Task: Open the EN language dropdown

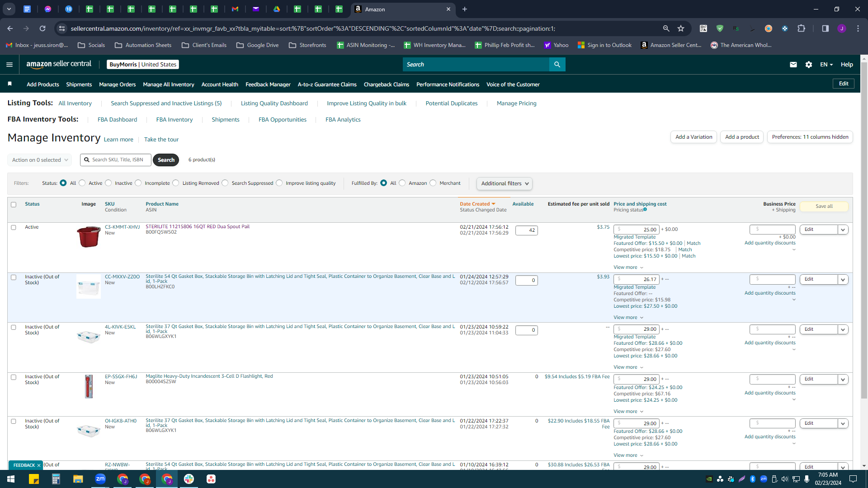Action: 826,65
